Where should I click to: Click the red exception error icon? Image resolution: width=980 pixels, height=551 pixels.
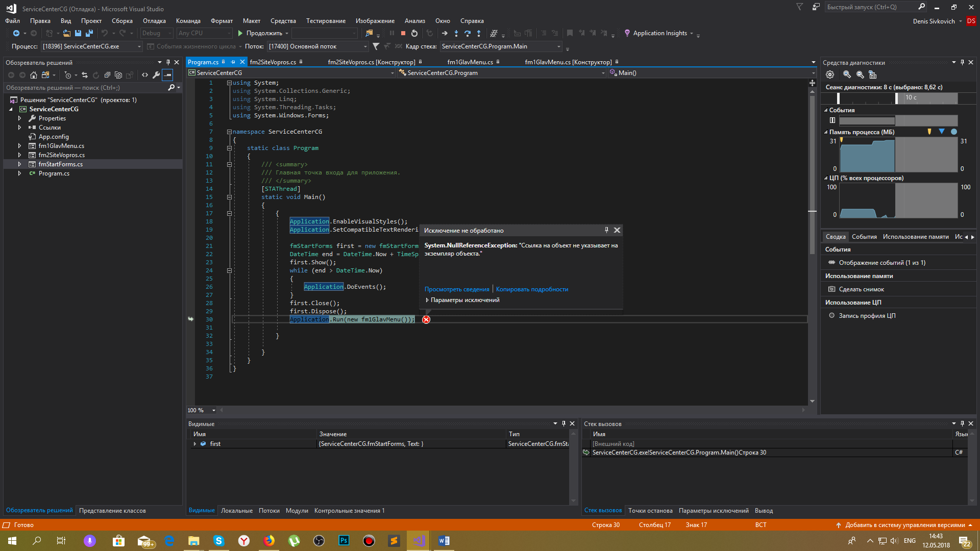pyautogui.click(x=426, y=319)
